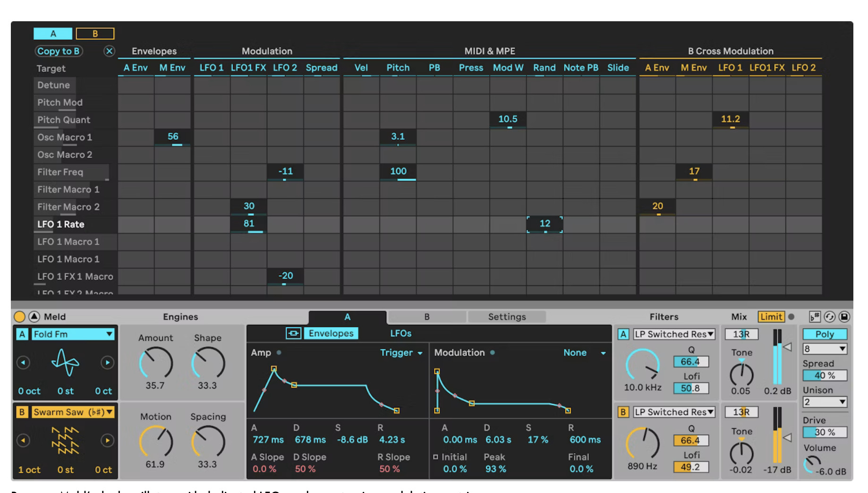
Task: Switch to the LFOs tab
Action: pyautogui.click(x=401, y=333)
